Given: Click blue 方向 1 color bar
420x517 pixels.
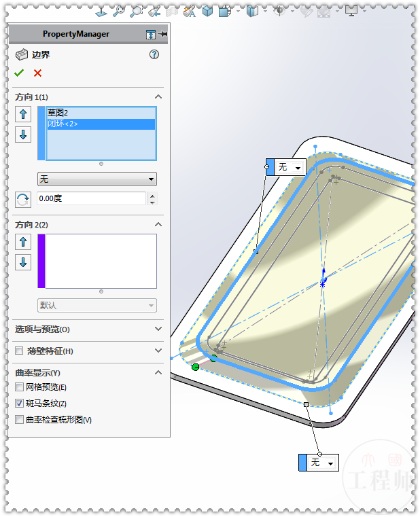Looking at the screenshot, I should coord(41,133).
